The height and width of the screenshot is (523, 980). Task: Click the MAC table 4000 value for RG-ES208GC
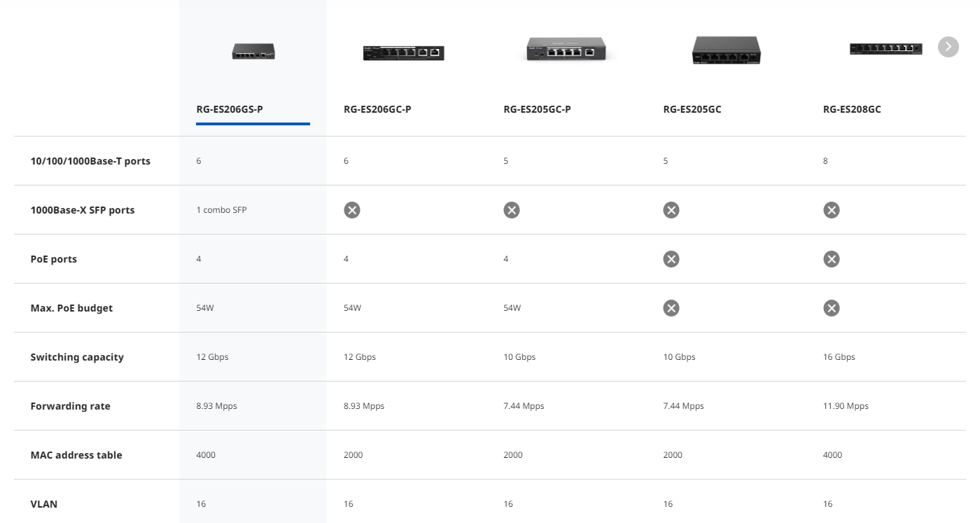click(x=832, y=455)
